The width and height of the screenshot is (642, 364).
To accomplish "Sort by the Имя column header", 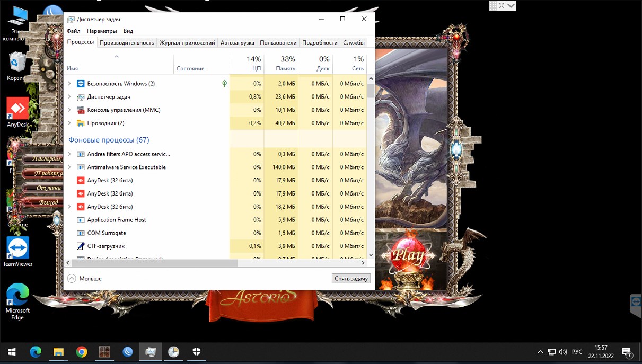I will (x=119, y=64).
